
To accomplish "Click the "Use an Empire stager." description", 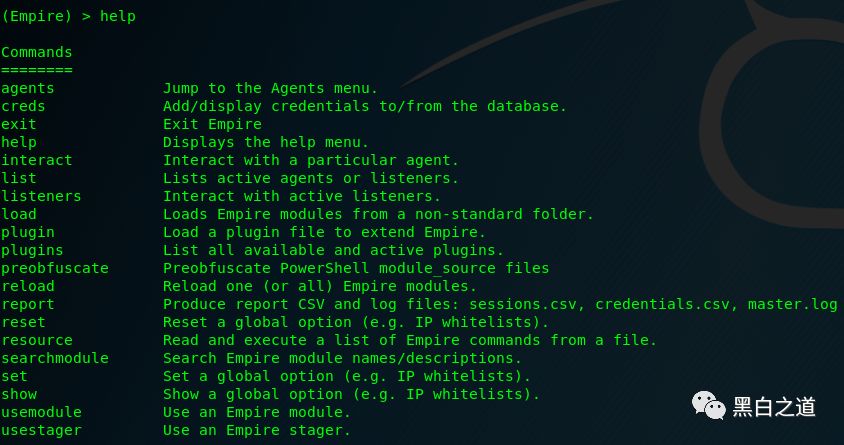I will [257, 430].
